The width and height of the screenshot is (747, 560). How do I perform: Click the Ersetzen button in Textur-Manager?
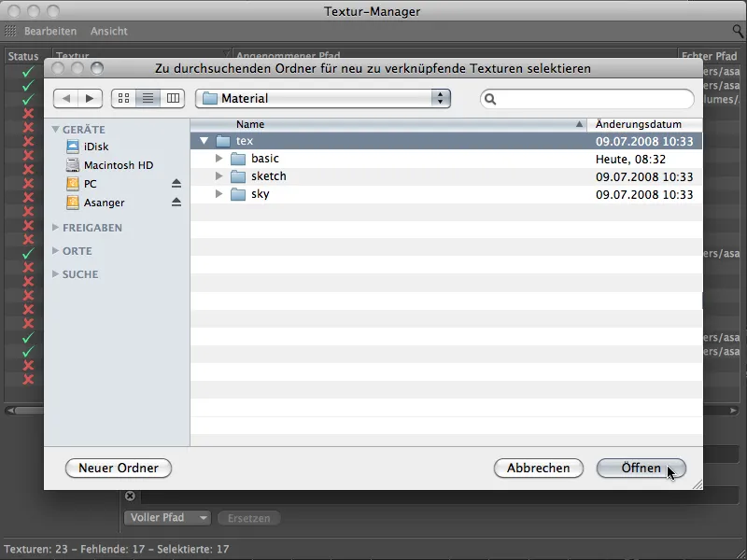click(x=248, y=518)
